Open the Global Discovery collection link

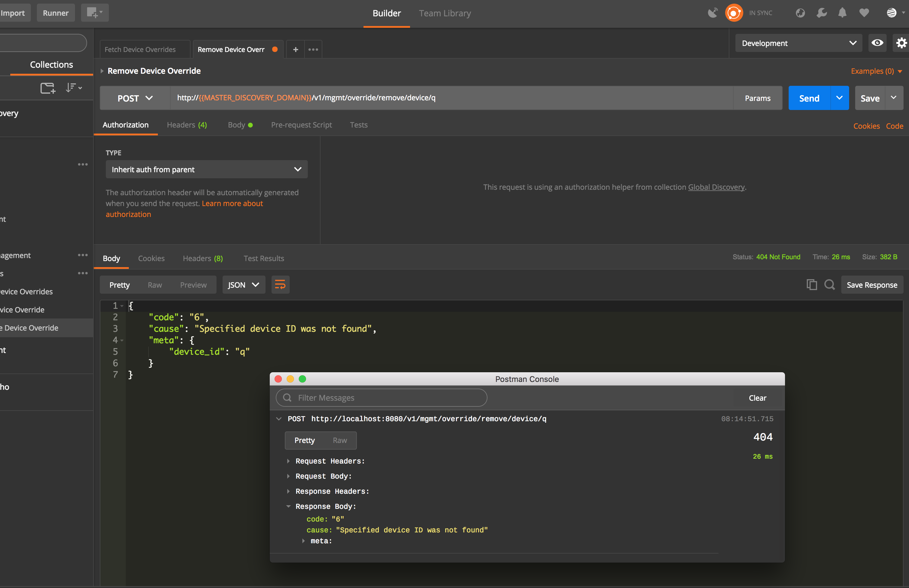tap(716, 187)
